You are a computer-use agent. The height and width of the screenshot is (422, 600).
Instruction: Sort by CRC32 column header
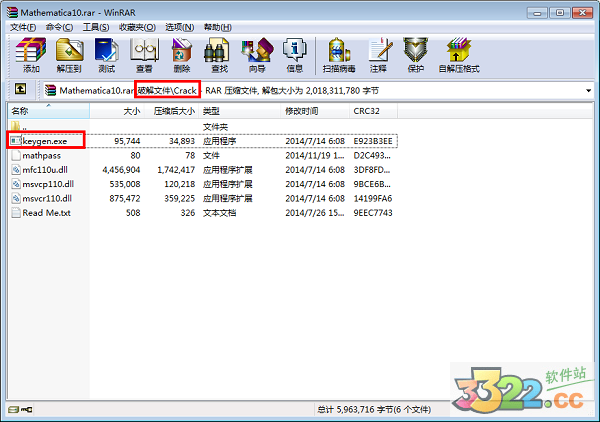[373, 111]
